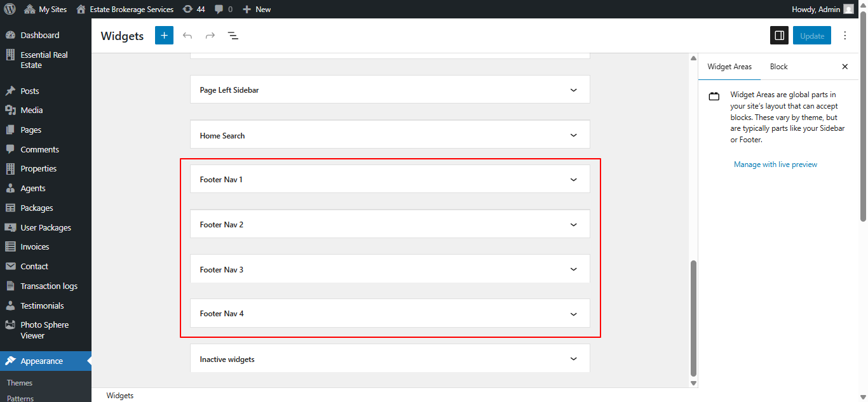Open the Document Overview list view icon

click(233, 35)
